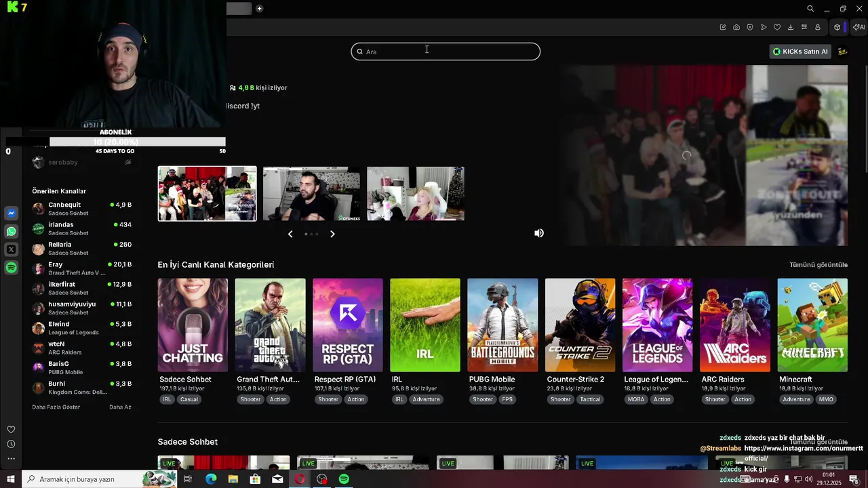Open recommended channel Elwind
This screenshot has height=488, width=868.
[x=82, y=328]
